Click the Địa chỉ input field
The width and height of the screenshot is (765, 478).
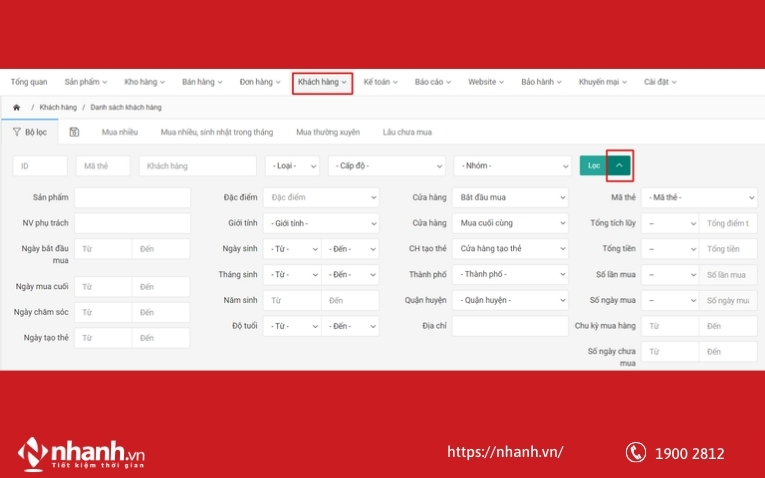click(x=509, y=326)
